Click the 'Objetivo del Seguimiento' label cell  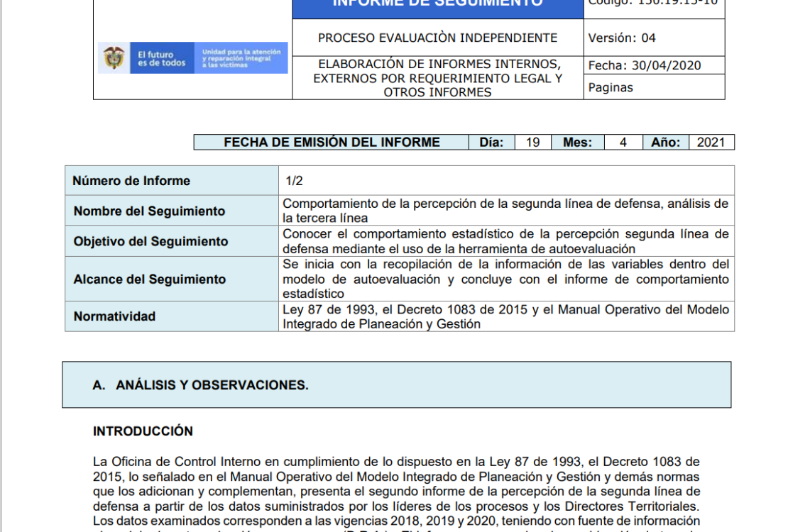pyautogui.click(x=172, y=241)
